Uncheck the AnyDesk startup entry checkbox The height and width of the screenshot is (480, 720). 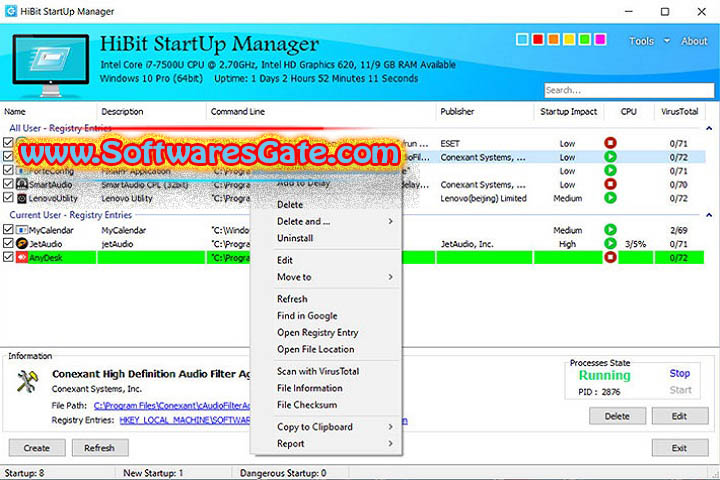(x=8, y=257)
